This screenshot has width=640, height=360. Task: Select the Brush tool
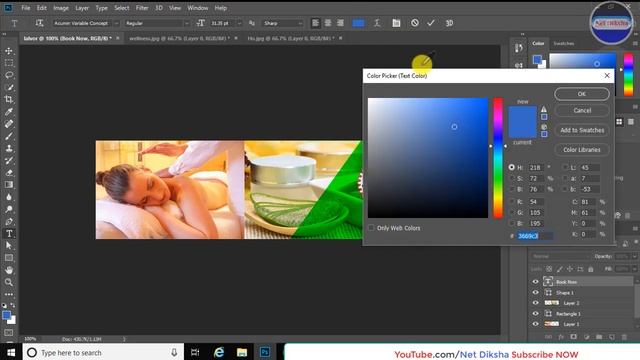click(9, 136)
